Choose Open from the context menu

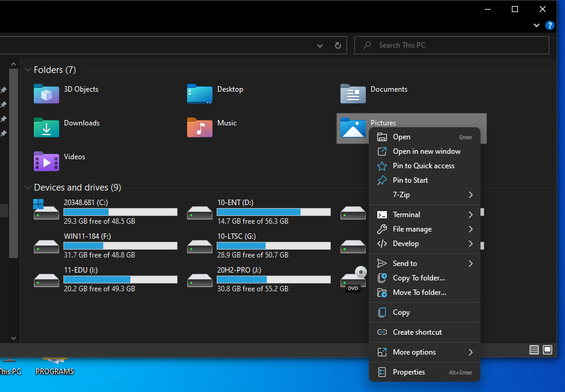pos(424,137)
